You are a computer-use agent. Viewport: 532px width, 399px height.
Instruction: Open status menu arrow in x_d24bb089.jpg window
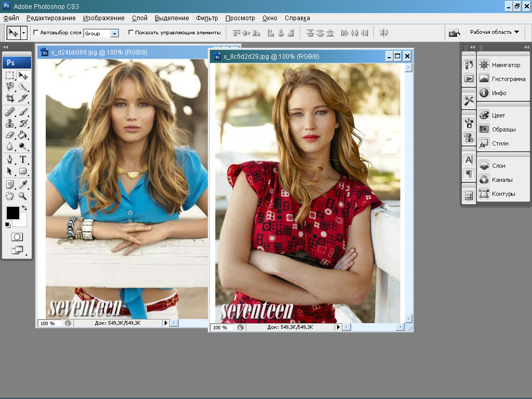point(166,323)
